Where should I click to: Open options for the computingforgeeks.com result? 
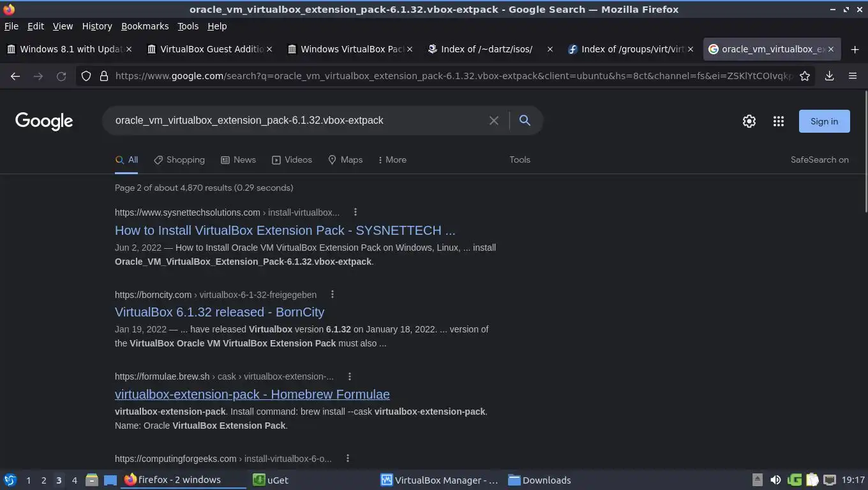tap(347, 459)
